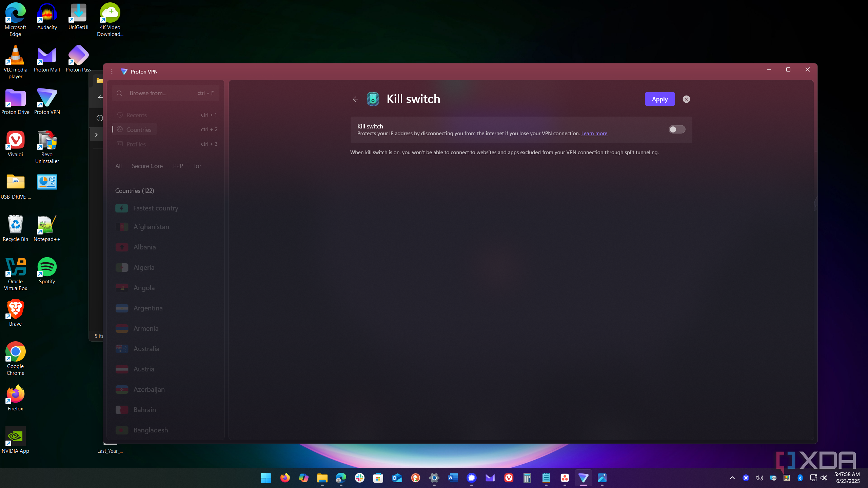Open VLC media player desktop shortcut
The height and width of the screenshot is (488, 868).
pyautogui.click(x=15, y=62)
